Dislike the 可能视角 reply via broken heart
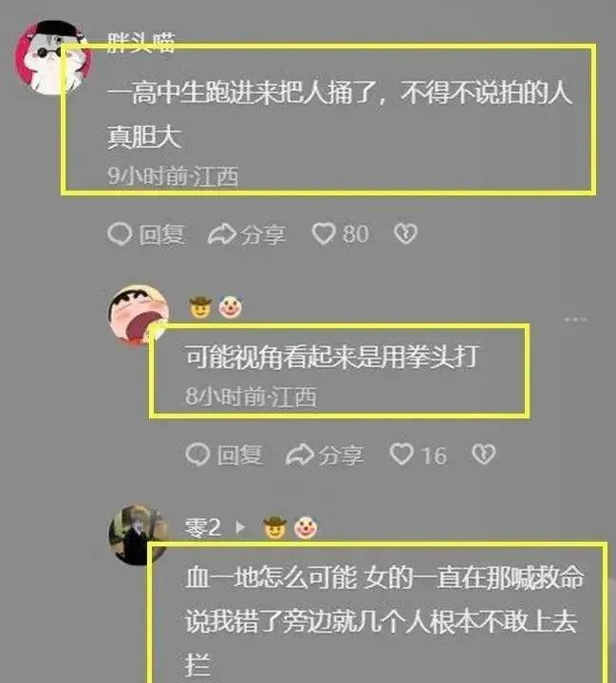Screen dimensions: 616x683 coord(483,454)
